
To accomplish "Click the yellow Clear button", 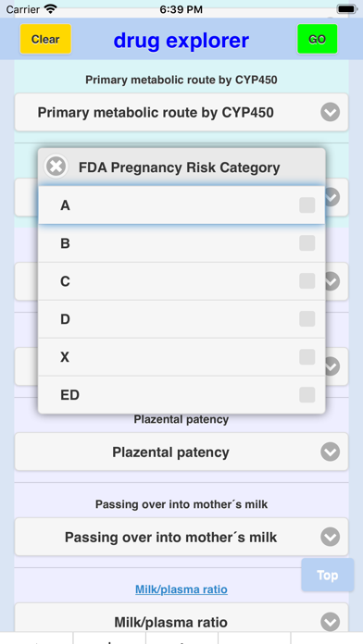I will [45, 39].
